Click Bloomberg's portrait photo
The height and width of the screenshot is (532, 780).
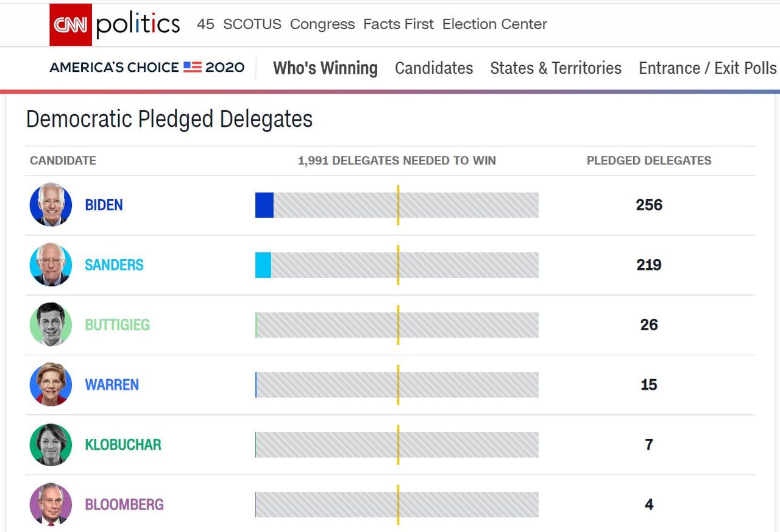coord(51,504)
